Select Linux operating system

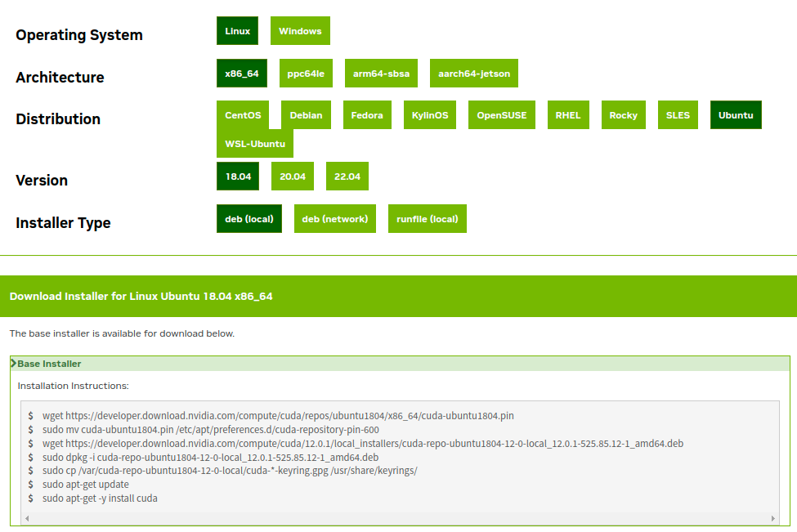tap(237, 31)
